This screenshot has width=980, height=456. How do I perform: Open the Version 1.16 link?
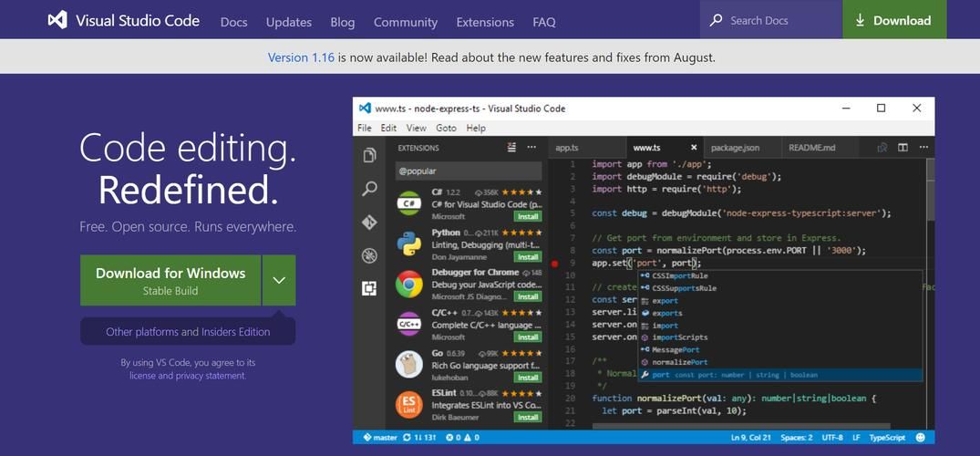[x=301, y=57]
